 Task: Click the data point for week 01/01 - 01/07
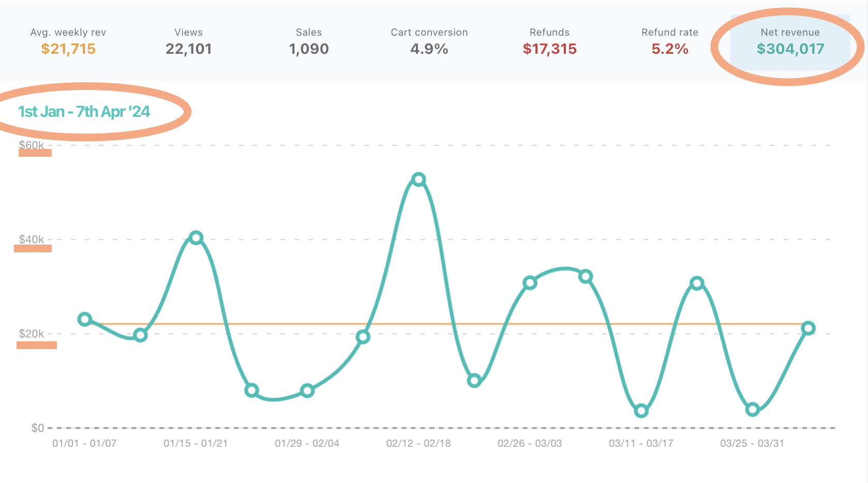pos(85,319)
